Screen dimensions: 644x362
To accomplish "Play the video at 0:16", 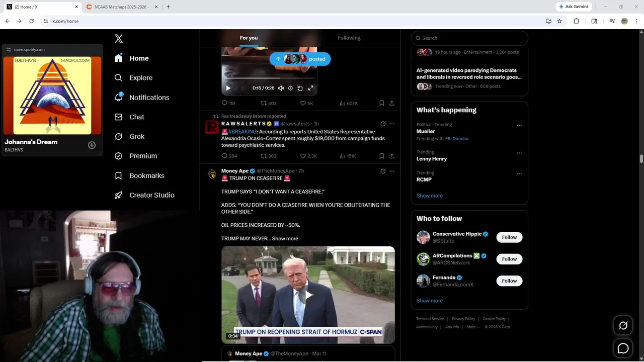I will 228,88.
